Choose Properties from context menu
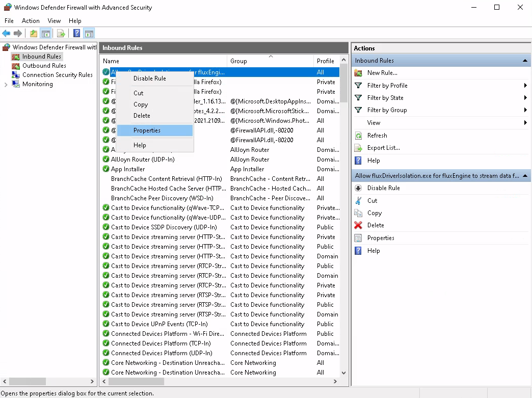This screenshot has width=532, height=398. pos(155,130)
